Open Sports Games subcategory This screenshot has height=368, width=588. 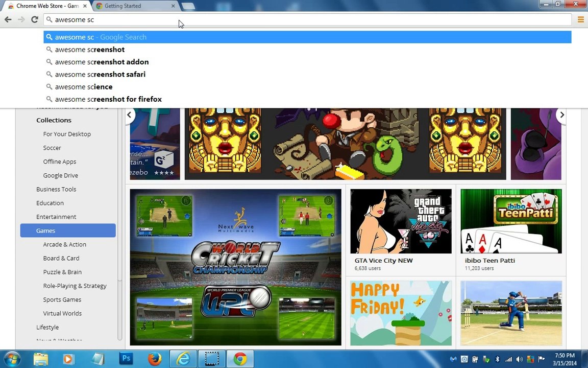62,300
